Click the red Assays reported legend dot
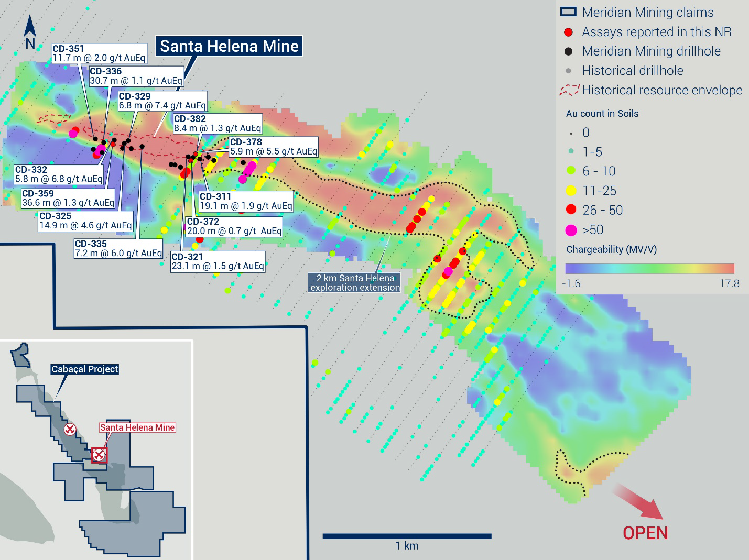Viewport: 749px width, 560px height. (x=569, y=32)
